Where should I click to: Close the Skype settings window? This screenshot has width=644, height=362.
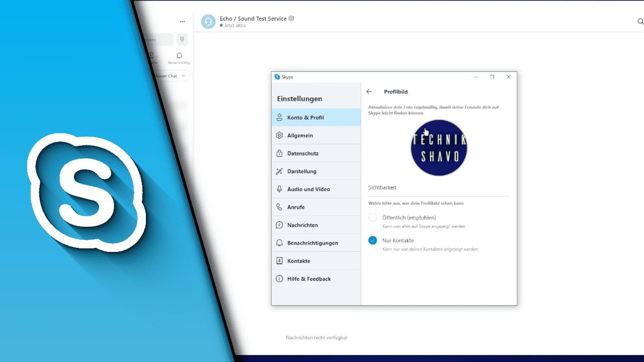point(509,77)
